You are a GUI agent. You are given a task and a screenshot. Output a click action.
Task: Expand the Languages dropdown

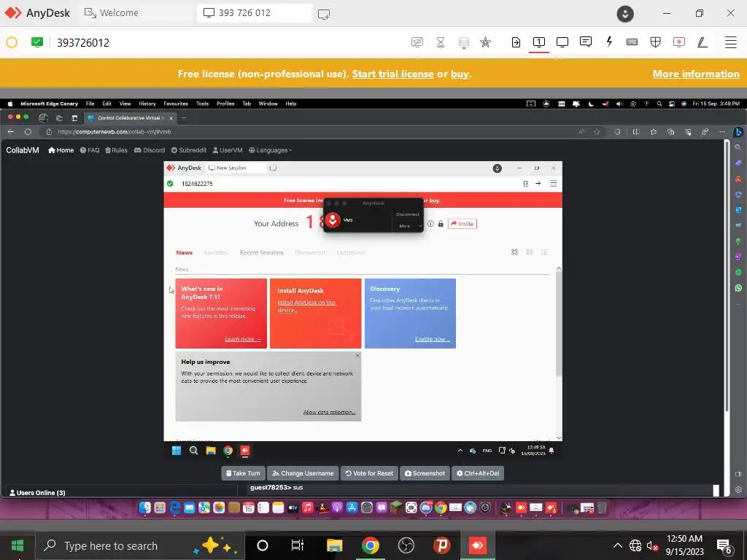click(270, 150)
